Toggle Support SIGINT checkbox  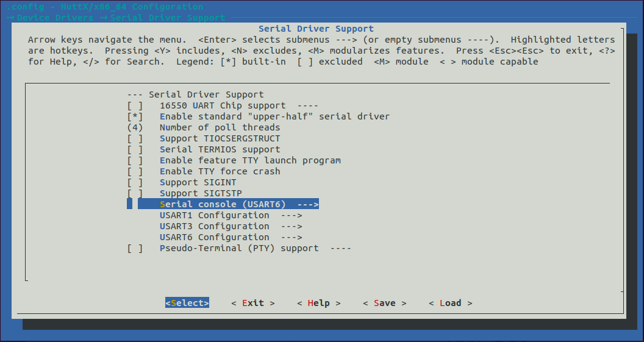135,182
